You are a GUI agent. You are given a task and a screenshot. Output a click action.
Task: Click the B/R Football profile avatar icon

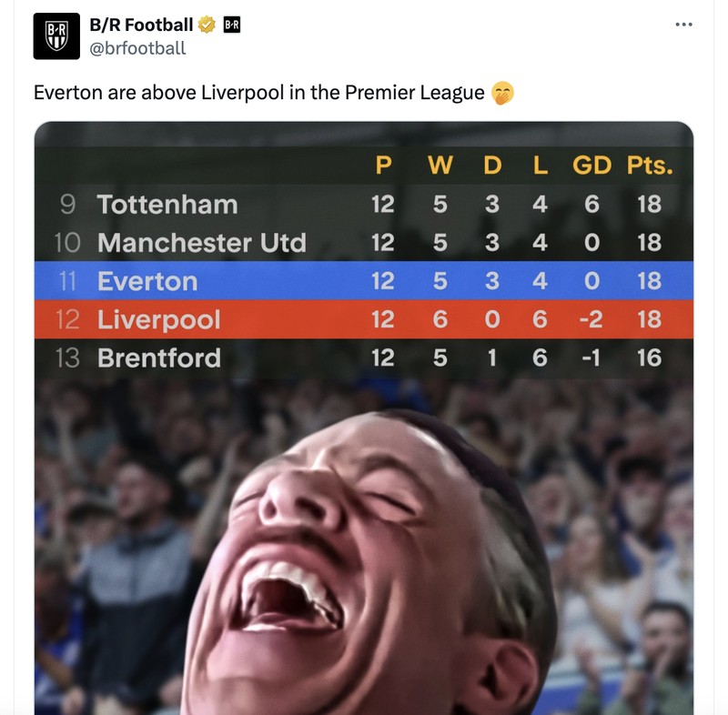click(x=56, y=34)
